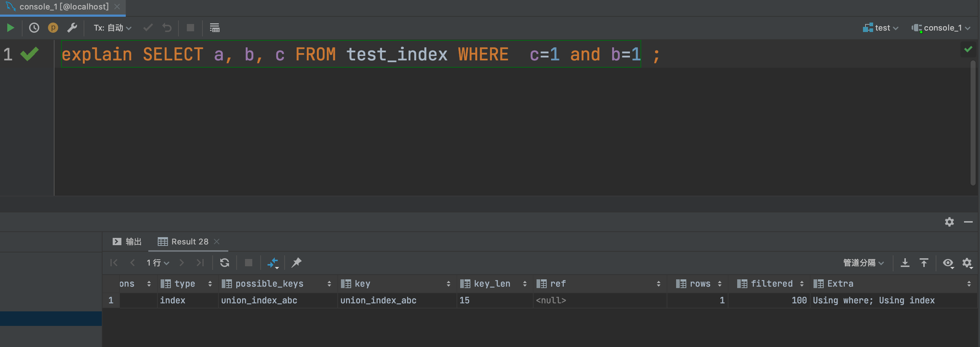Click sort arrows on the ref column
The height and width of the screenshot is (347, 980).
(x=659, y=284)
